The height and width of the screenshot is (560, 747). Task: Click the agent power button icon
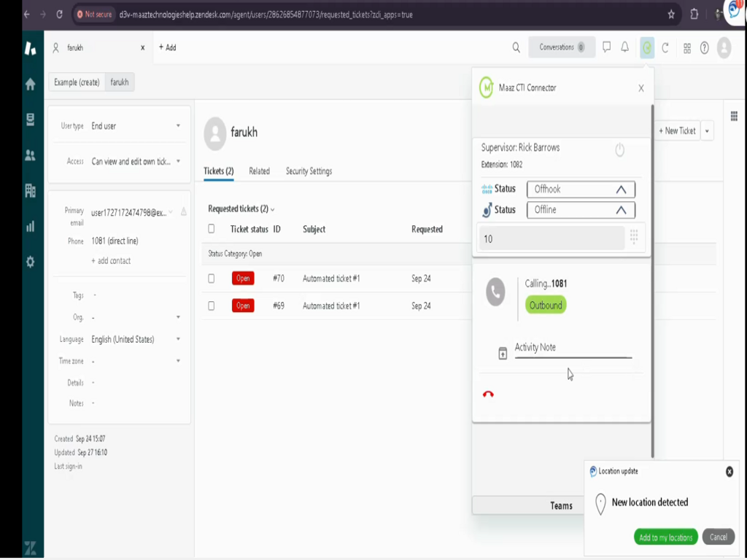[x=619, y=150]
